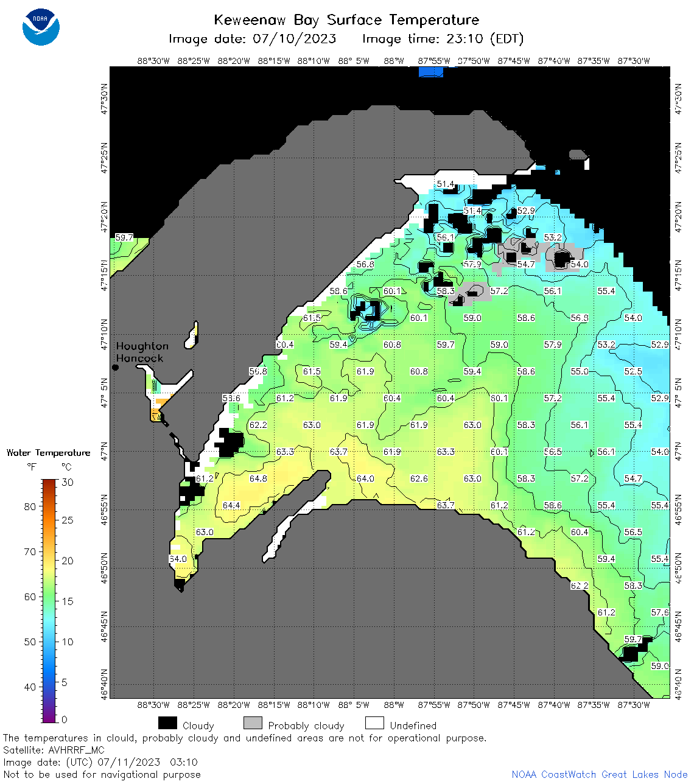Click the 'Houghton' place label

[142, 346]
